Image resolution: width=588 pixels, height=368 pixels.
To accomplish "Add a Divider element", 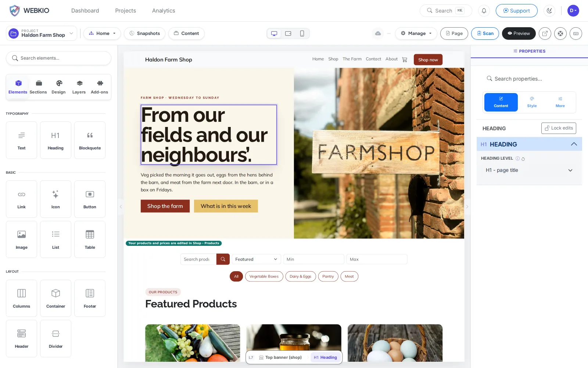I will pos(55,339).
